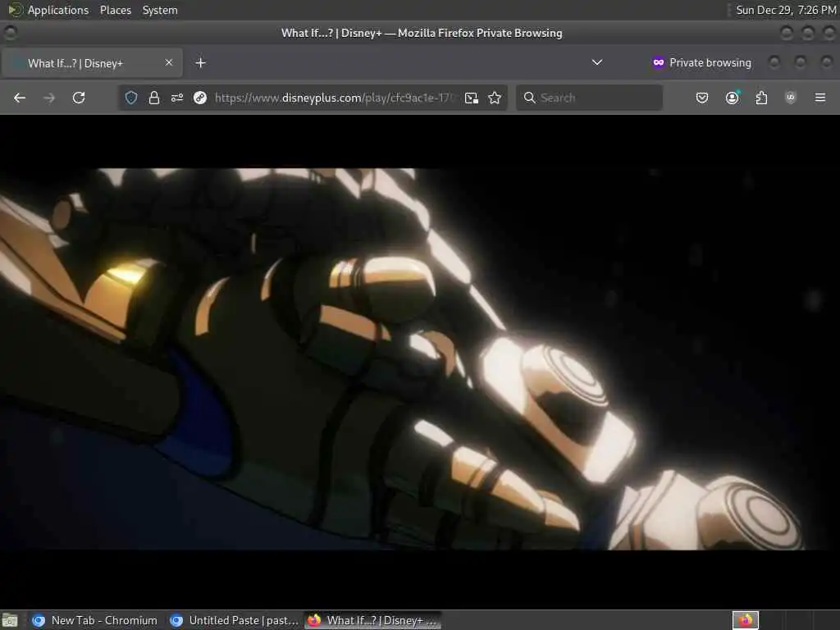Launch picture-in-picture from address bar icon

point(472,98)
